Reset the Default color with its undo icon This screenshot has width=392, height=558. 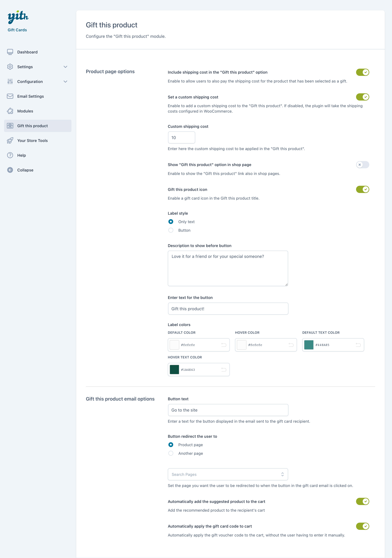(224, 345)
